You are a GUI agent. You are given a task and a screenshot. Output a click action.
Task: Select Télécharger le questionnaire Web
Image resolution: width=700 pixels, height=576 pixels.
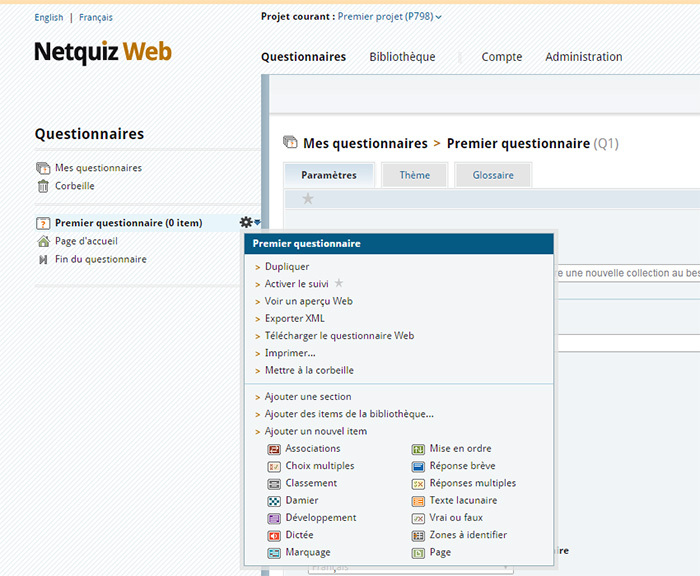[339, 336]
